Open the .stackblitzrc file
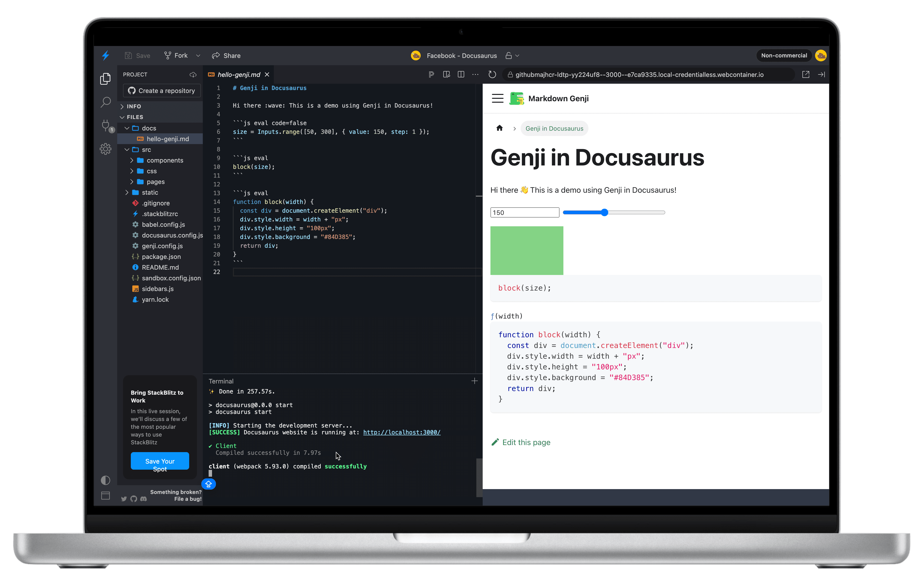Screen dimensions: 924x584 160,214
